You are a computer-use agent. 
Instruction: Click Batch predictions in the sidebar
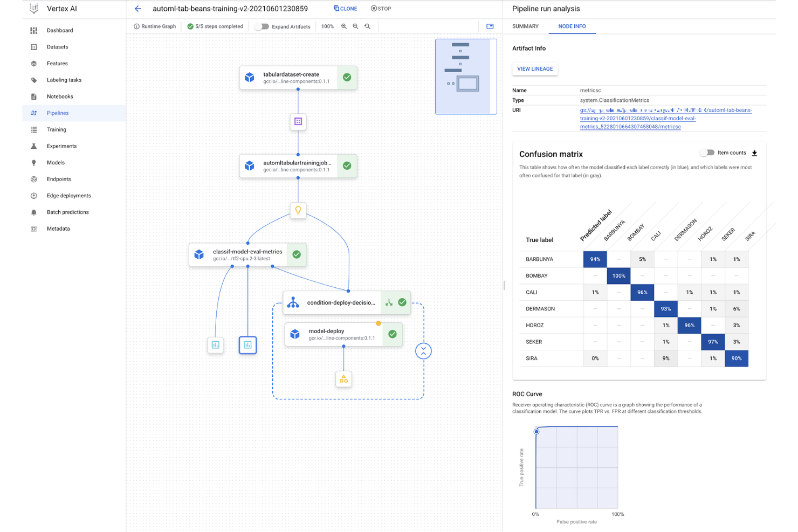[x=67, y=212]
